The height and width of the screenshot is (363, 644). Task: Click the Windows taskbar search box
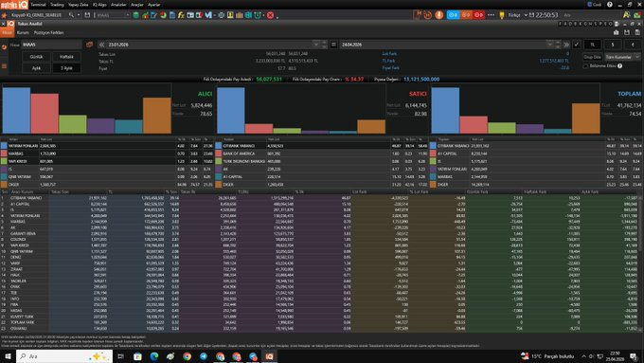coord(64,356)
